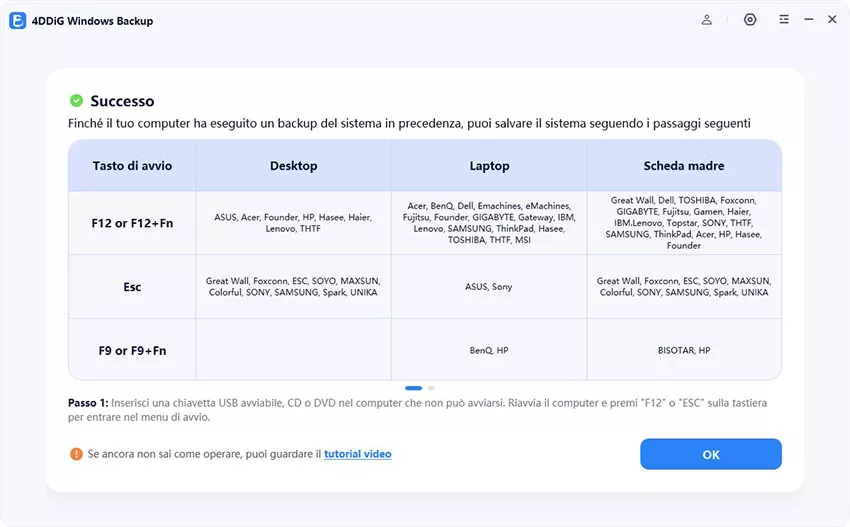
Task: Click the orange warning icon beside help text
Action: point(76,454)
